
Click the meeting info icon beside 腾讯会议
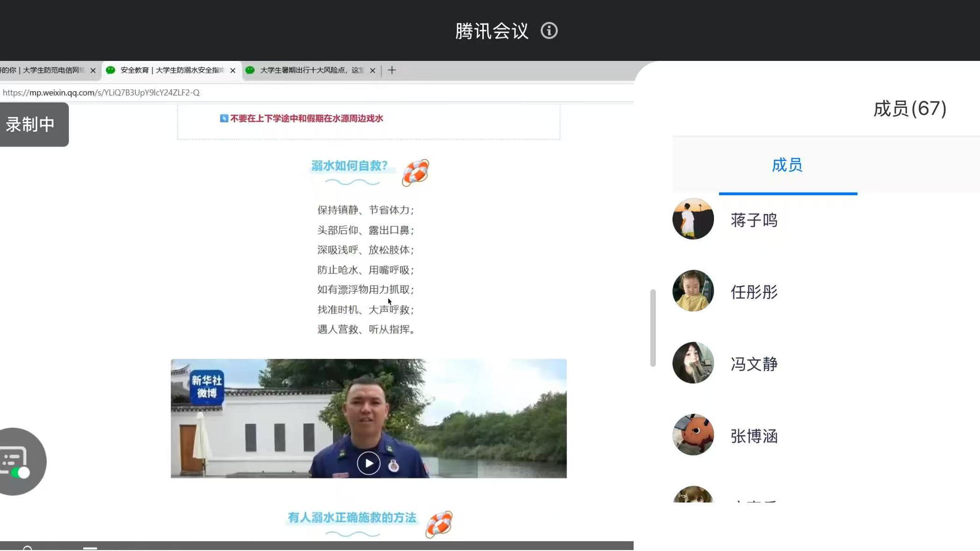click(x=549, y=31)
